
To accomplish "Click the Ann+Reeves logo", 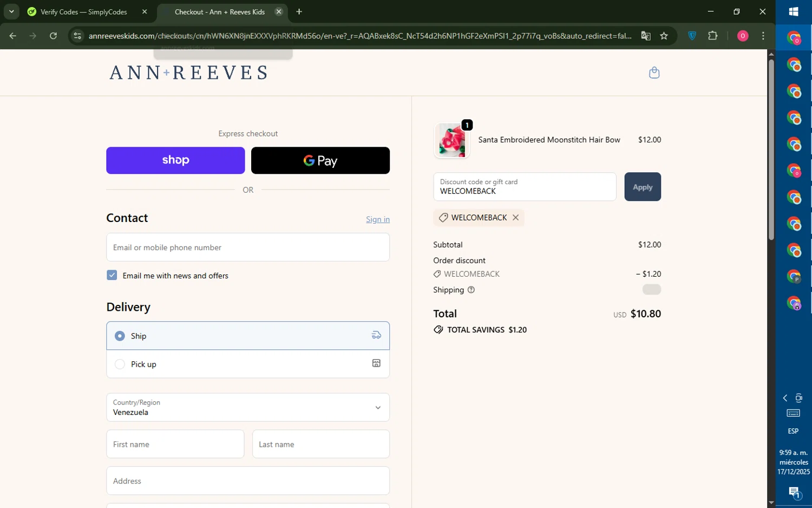I will 188,73.
